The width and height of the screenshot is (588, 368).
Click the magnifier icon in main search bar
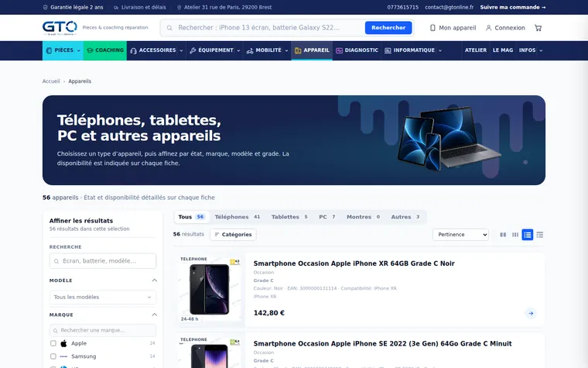(x=169, y=28)
